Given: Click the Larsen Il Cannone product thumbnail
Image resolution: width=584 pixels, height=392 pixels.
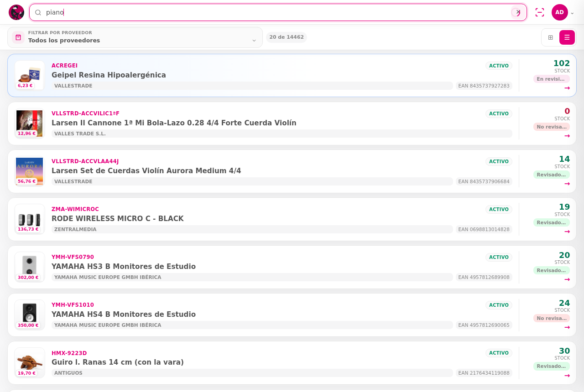Looking at the screenshot, I should [x=30, y=123].
